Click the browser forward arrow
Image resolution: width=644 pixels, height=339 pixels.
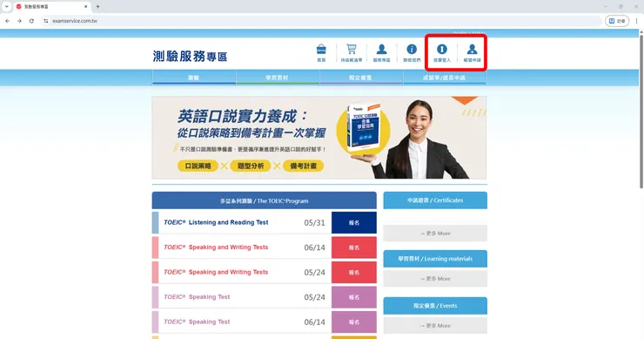tap(19, 21)
